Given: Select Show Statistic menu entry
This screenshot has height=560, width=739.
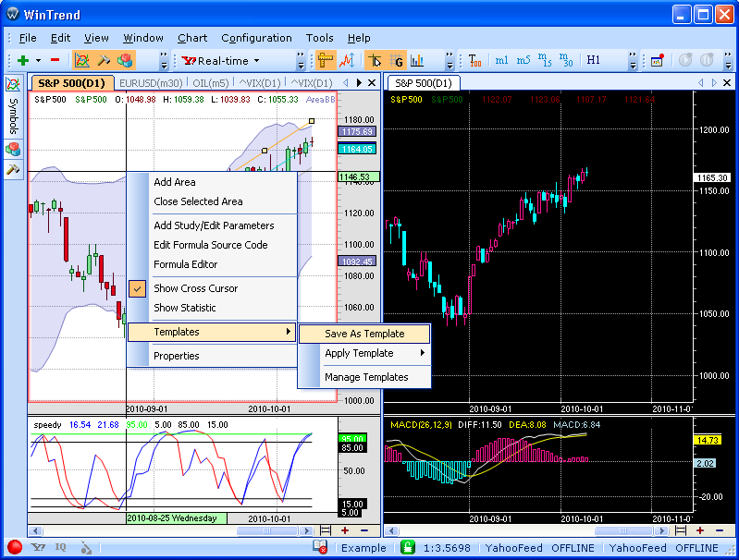Looking at the screenshot, I should pyautogui.click(x=212, y=308).
